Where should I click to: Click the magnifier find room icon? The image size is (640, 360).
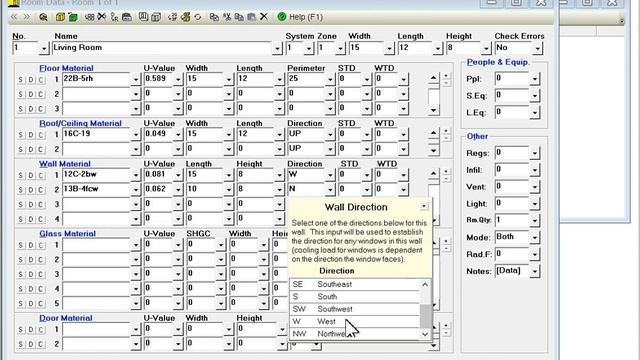tap(43, 17)
